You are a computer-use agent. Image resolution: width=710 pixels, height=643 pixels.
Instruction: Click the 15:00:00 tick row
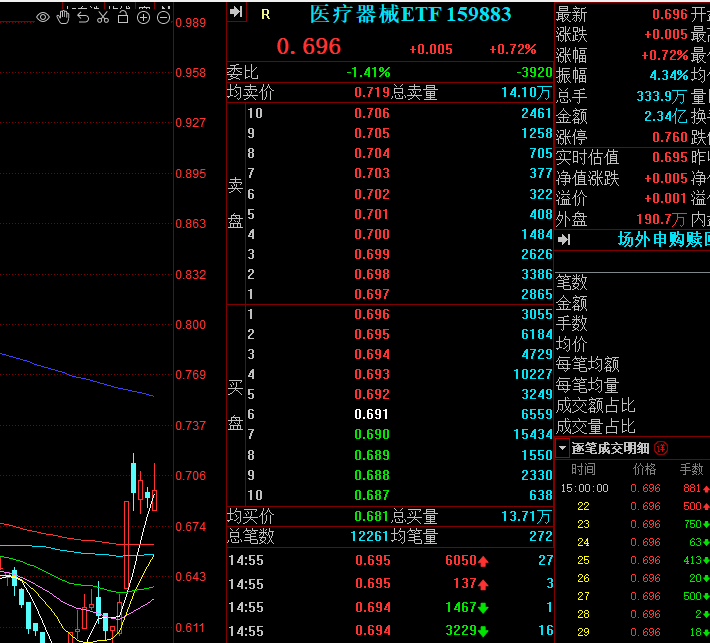(x=633, y=488)
